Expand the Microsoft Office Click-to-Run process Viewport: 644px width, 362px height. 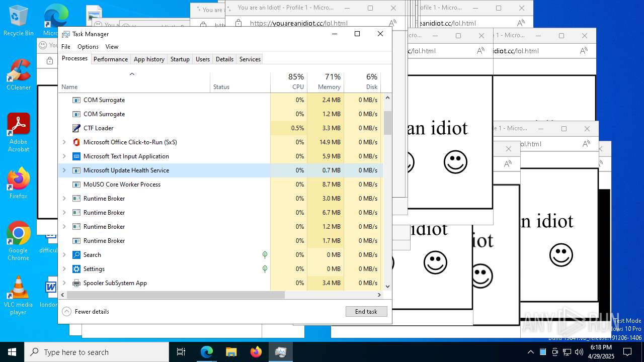coord(64,142)
